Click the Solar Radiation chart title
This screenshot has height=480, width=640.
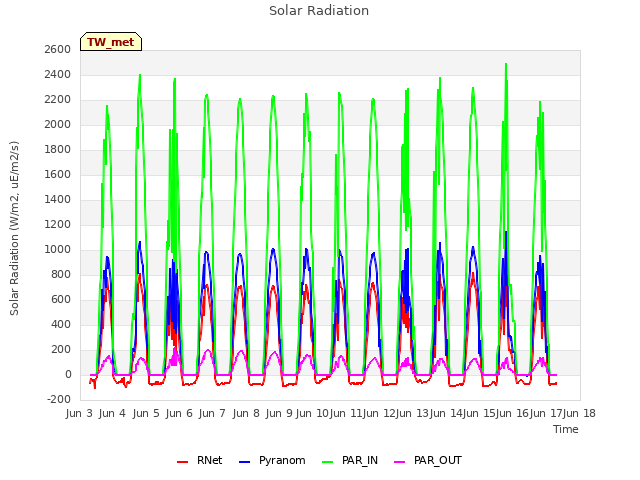(x=319, y=11)
